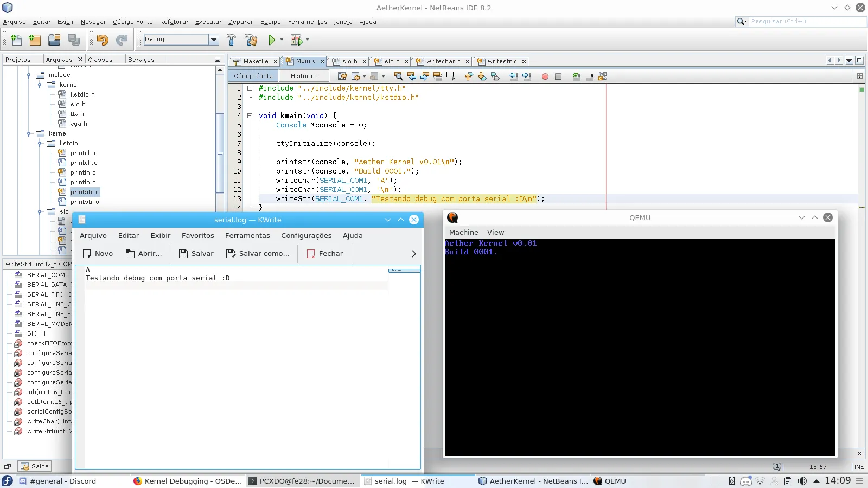Viewport: 868px width, 488px height.
Task: Click Salvar como button in KWrite
Action: (x=258, y=253)
